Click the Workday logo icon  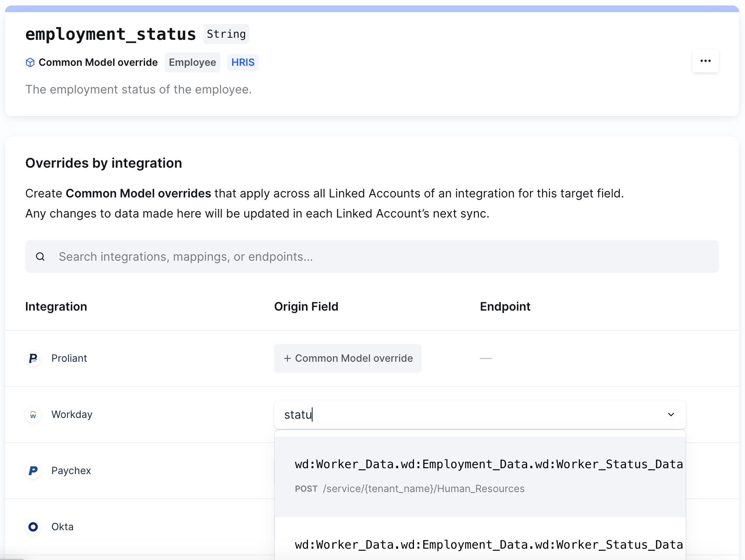click(x=33, y=415)
